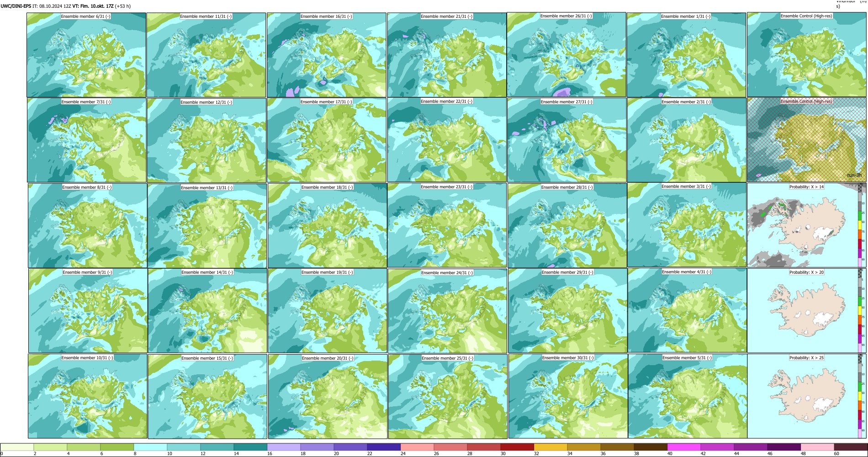Image resolution: width=868 pixels, height=457 pixels.
Task: Click the 'Ensemble member 10/31 (-)' title label
Action: (x=87, y=358)
